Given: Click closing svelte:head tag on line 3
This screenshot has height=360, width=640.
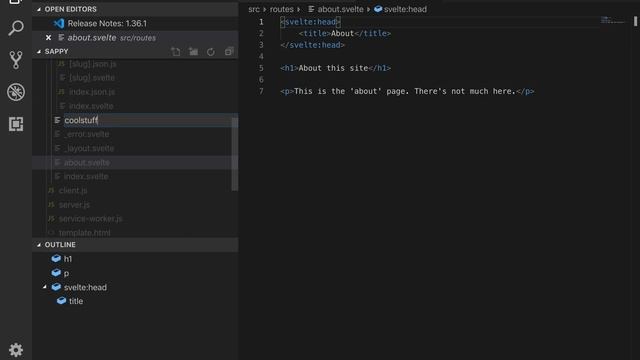Looking at the screenshot, I should point(313,45).
